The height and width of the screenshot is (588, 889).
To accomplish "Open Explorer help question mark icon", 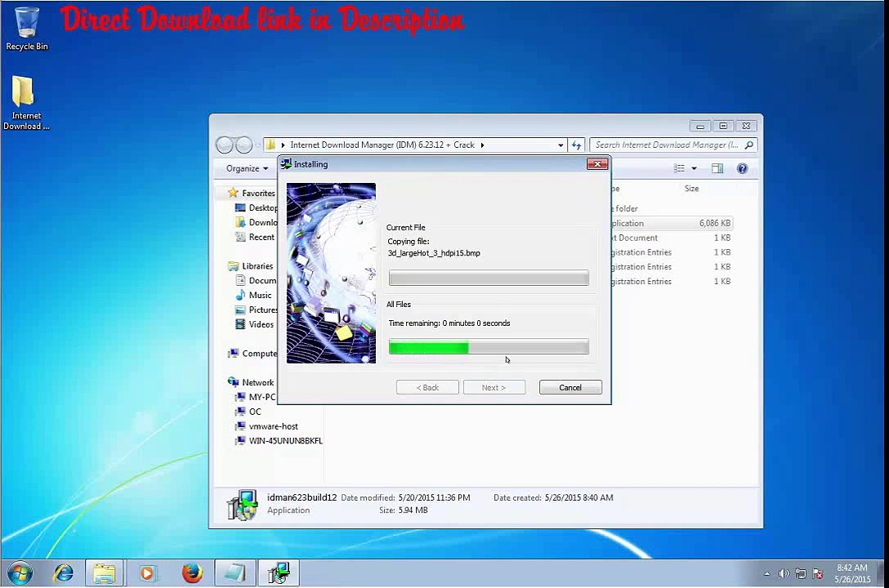I will [x=742, y=168].
